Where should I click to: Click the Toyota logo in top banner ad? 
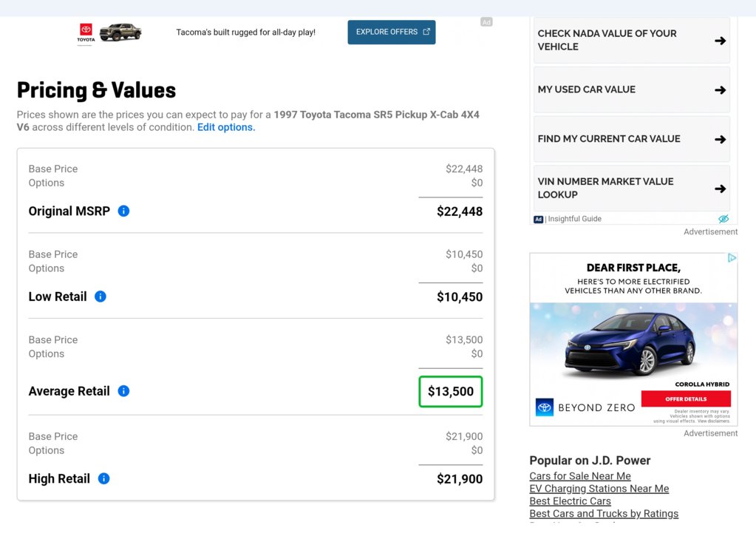tap(86, 33)
